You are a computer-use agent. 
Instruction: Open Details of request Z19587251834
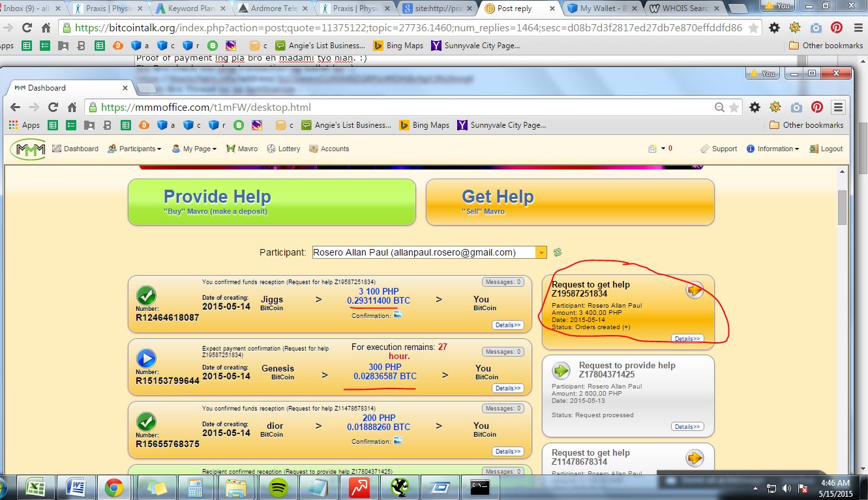pyautogui.click(x=687, y=339)
